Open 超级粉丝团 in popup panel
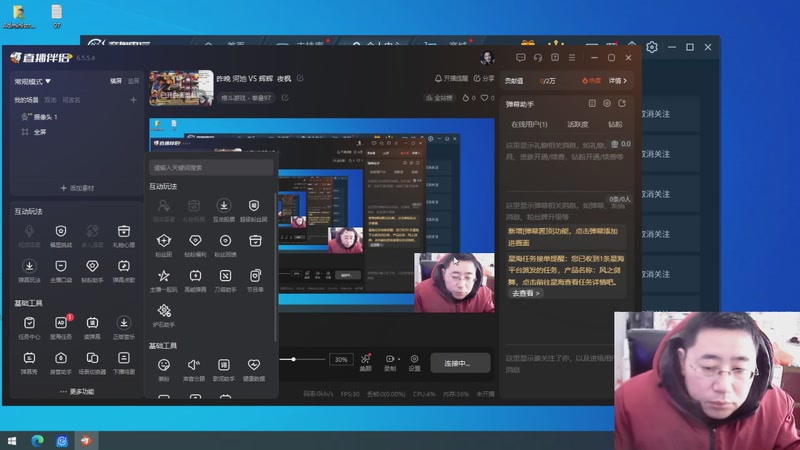This screenshot has height=450, width=800. [x=254, y=210]
